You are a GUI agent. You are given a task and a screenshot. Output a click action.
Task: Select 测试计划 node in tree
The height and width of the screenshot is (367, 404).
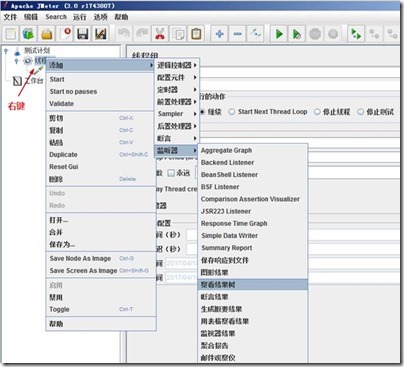coord(37,51)
